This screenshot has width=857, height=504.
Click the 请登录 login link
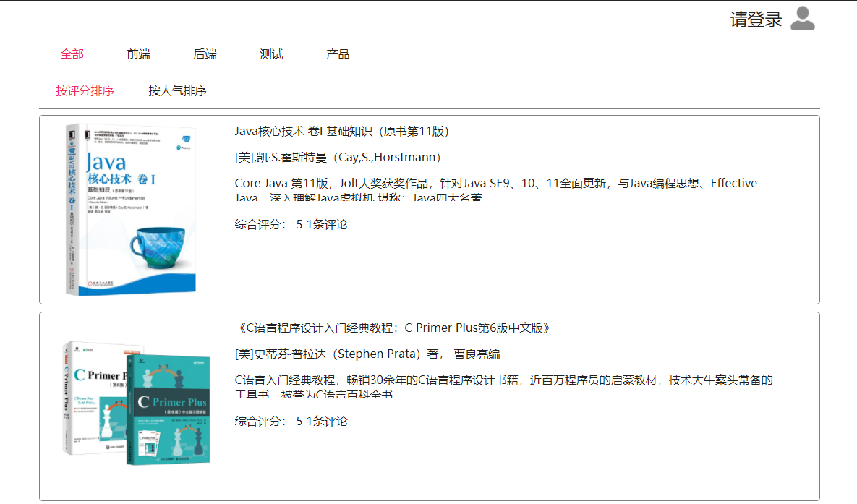tap(756, 20)
